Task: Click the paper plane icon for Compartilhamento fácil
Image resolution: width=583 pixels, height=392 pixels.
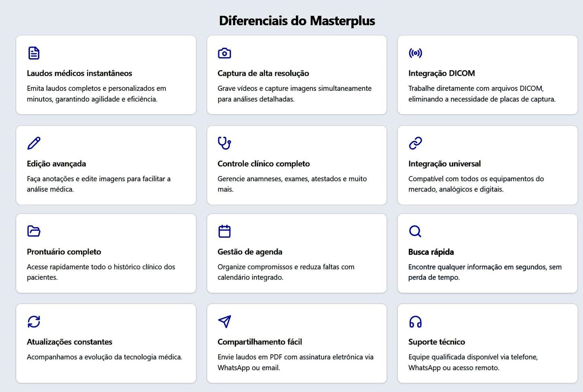Action: coord(224,322)
